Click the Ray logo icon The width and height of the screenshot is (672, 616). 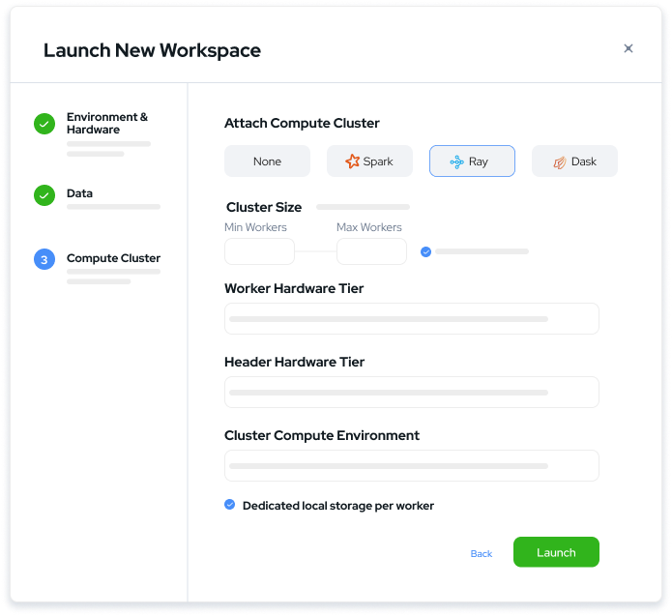[456, 161]
